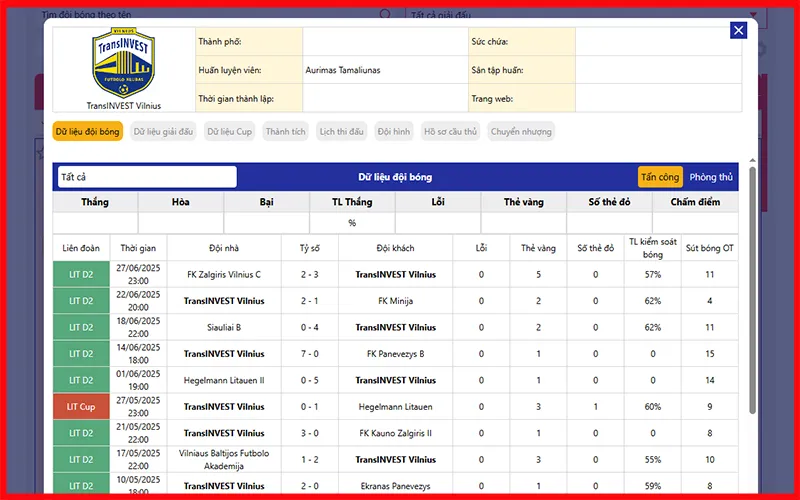Open the Hồ sơ cầu thủ tab
Screen dimensions: 800x500
[x=450, y=131]
